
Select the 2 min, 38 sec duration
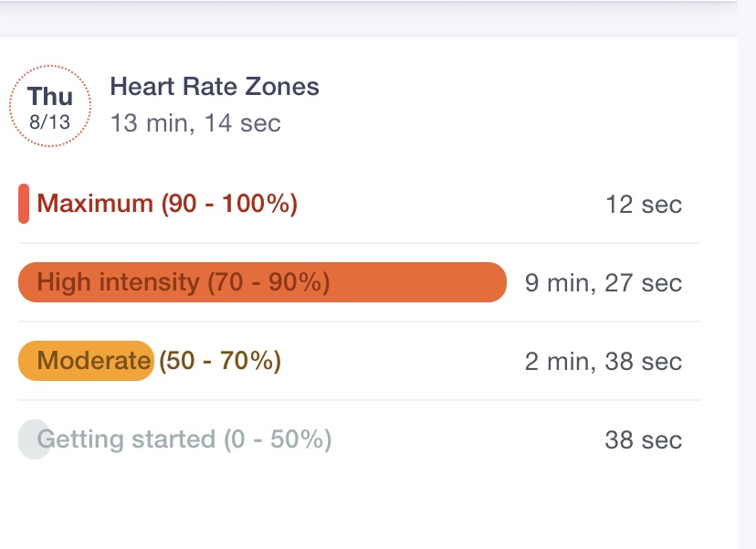[x=603, y=362]
